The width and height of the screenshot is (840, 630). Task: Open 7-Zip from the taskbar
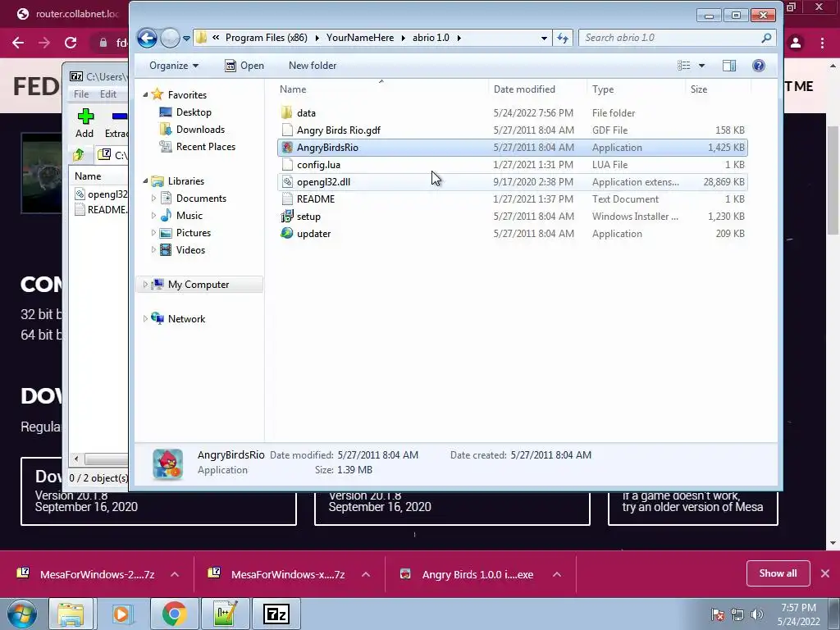click(x=276, y=614)
